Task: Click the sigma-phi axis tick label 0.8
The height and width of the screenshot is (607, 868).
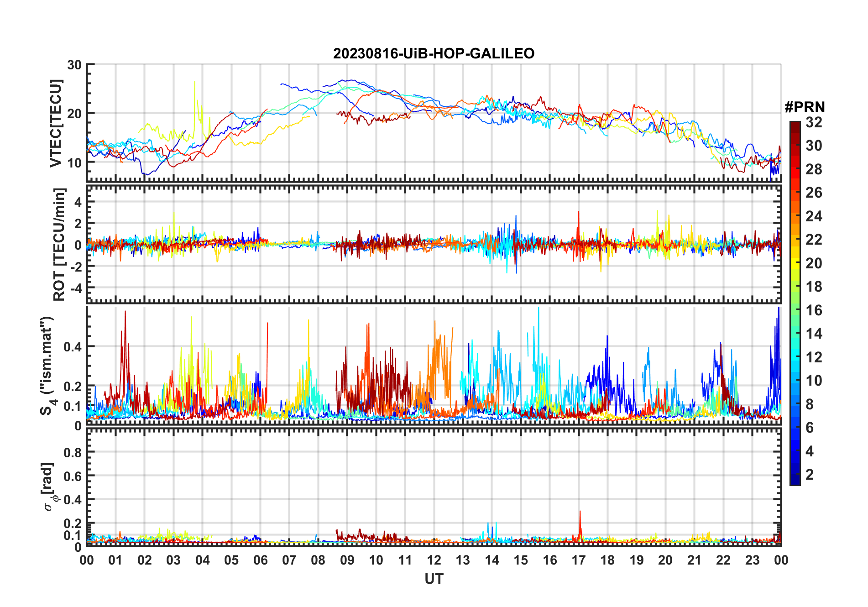Action: (x=73, y=452)
